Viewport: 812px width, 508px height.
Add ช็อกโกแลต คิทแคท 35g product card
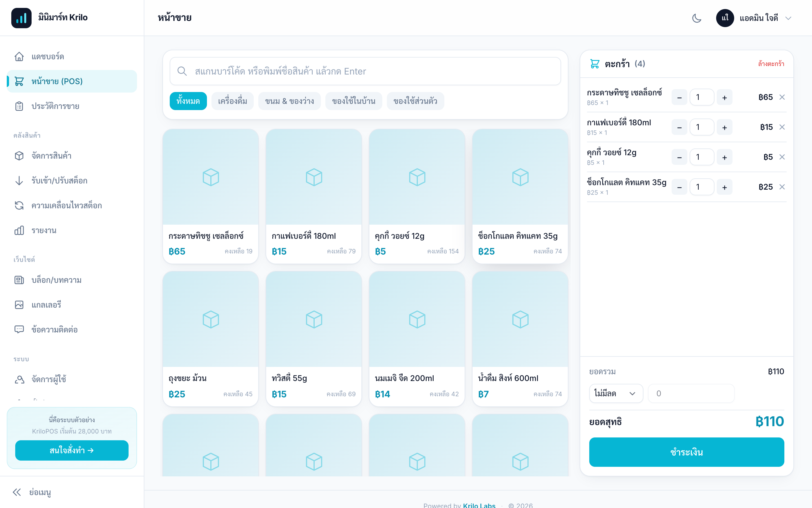[520, 196]
